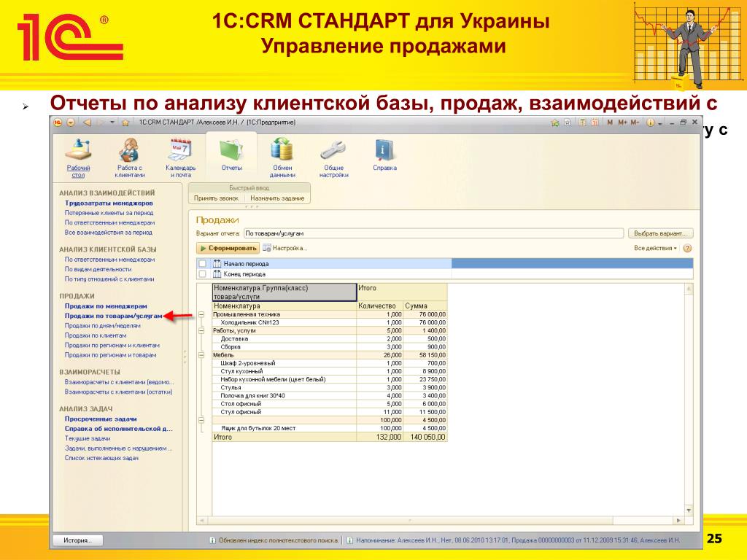Enable the Начало периода checkbox
This screenshot has height=560, width=747.
pos(203,263)
